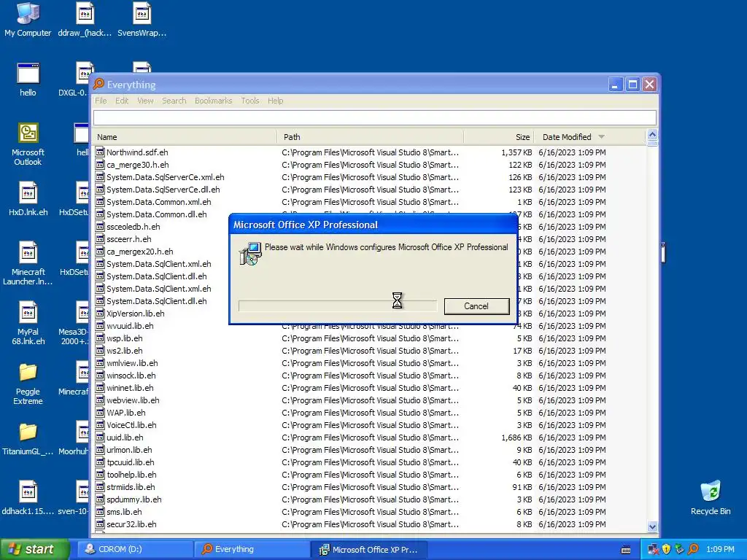Click file icon of wininet.lib.eh
This screenshot has width=747, height=560.
[x=99, y=388]
